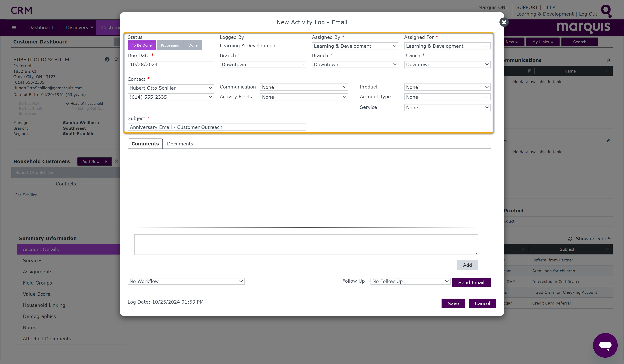Click the Save button

tap(453, 303)
